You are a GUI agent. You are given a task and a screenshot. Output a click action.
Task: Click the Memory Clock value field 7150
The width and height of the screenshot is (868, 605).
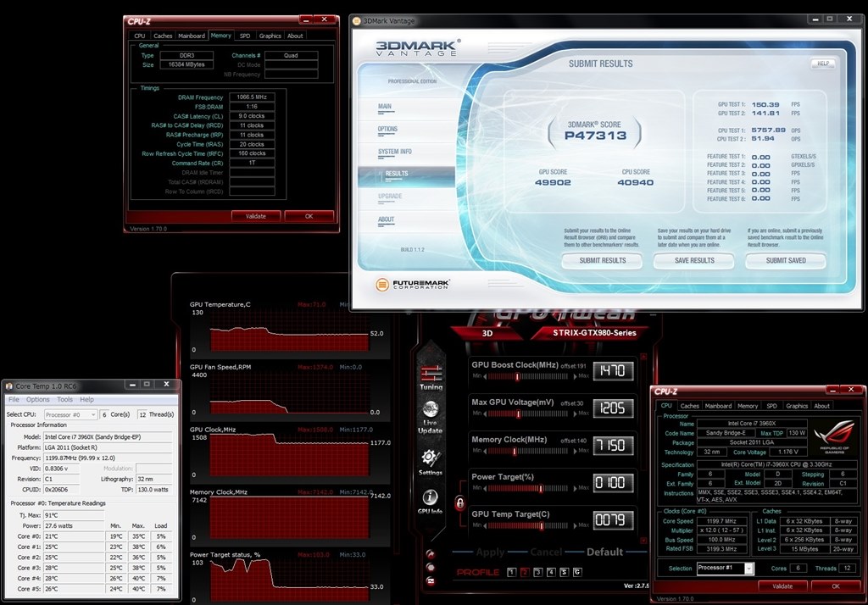tap(613, 446)
